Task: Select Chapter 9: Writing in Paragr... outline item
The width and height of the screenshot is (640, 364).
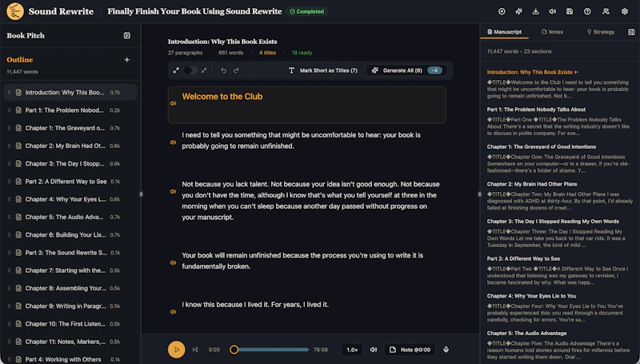Action: [x=70, y=306]
